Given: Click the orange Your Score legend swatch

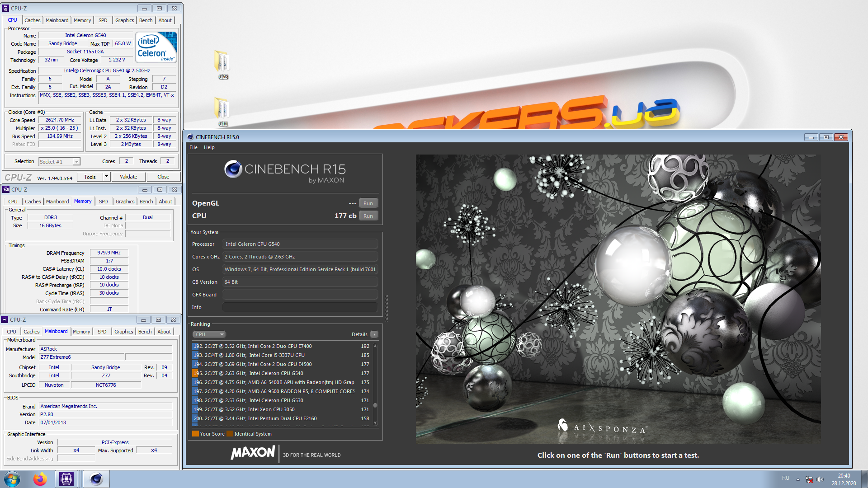Looking at the screenshot, I should [x=195, y=434].
